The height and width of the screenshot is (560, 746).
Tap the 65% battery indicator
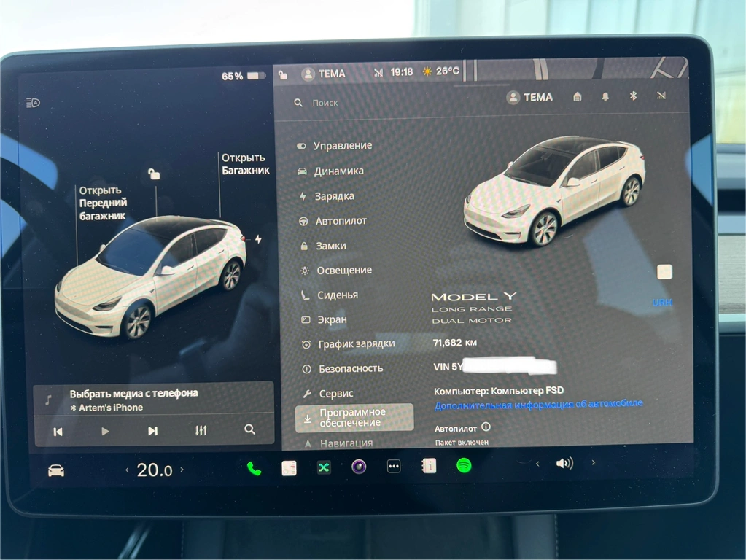pos(243,76)
